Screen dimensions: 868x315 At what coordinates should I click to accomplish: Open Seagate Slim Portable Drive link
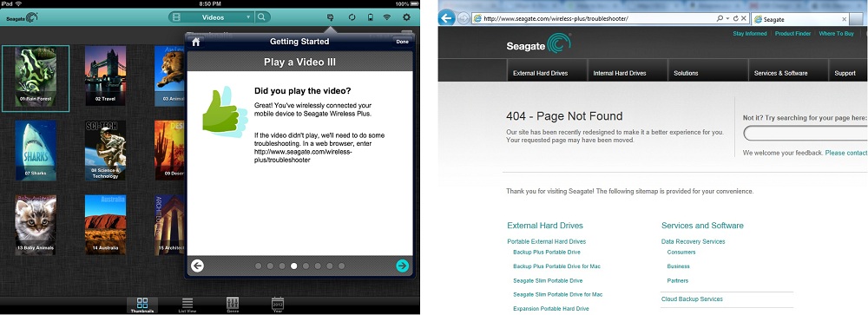coord(548,280)
